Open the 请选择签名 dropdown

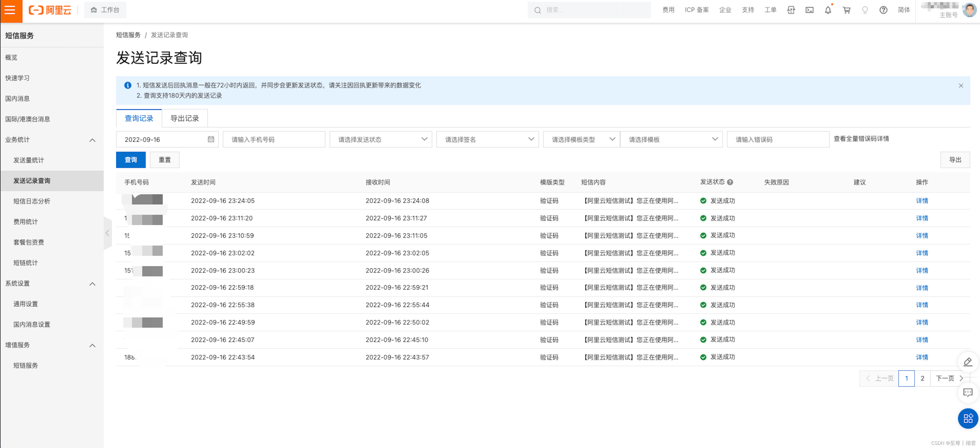pyautogui.click(x=487, y=139)
